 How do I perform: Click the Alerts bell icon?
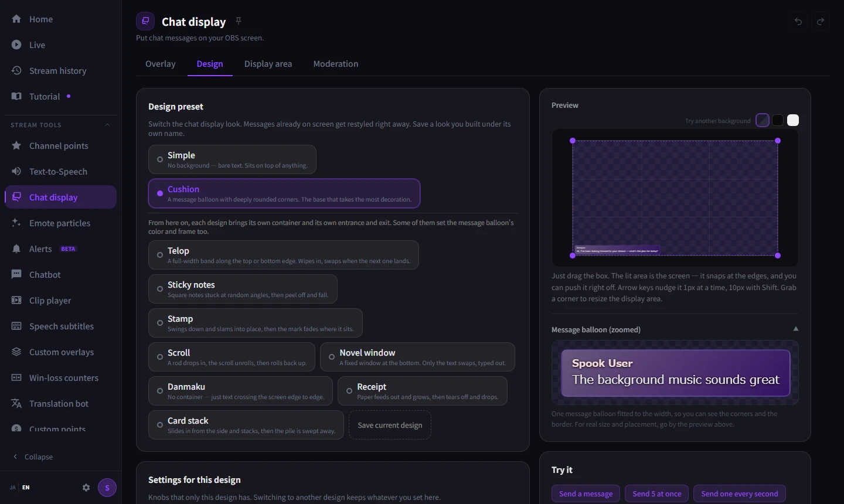(16, 248)
